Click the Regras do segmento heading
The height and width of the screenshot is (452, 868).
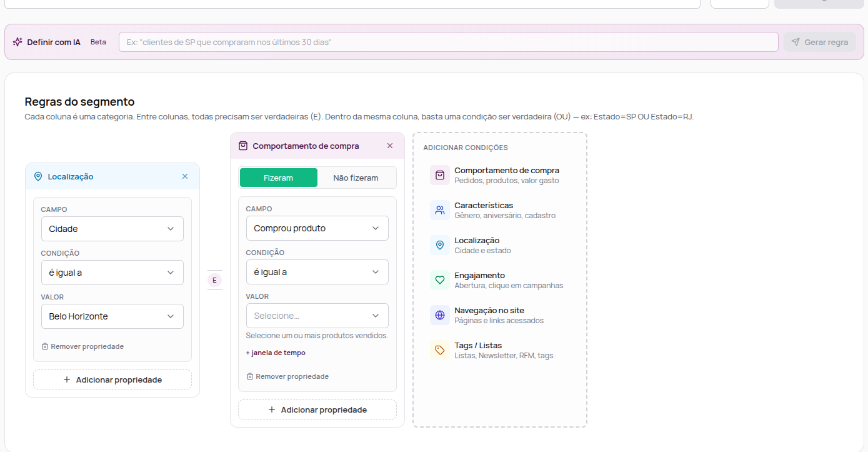coord(79,102)
